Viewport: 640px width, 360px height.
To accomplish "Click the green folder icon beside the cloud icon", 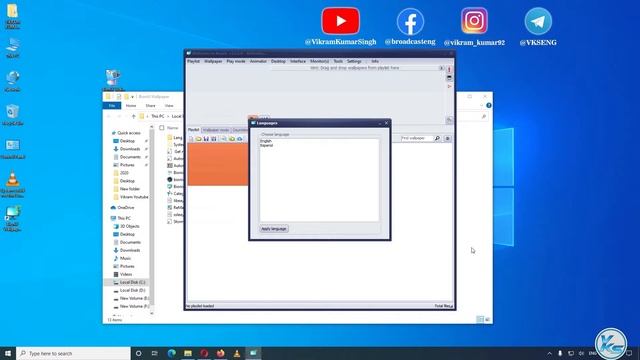I will [231, 139].
